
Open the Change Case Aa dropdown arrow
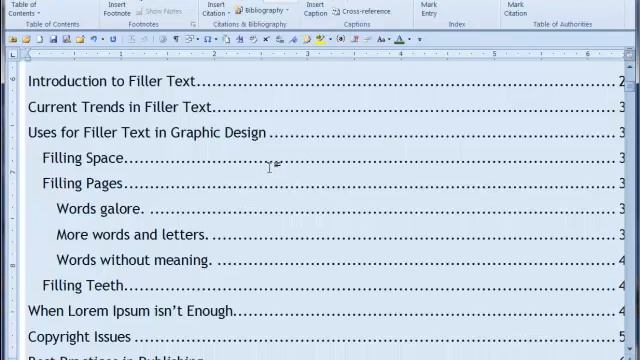389,40
